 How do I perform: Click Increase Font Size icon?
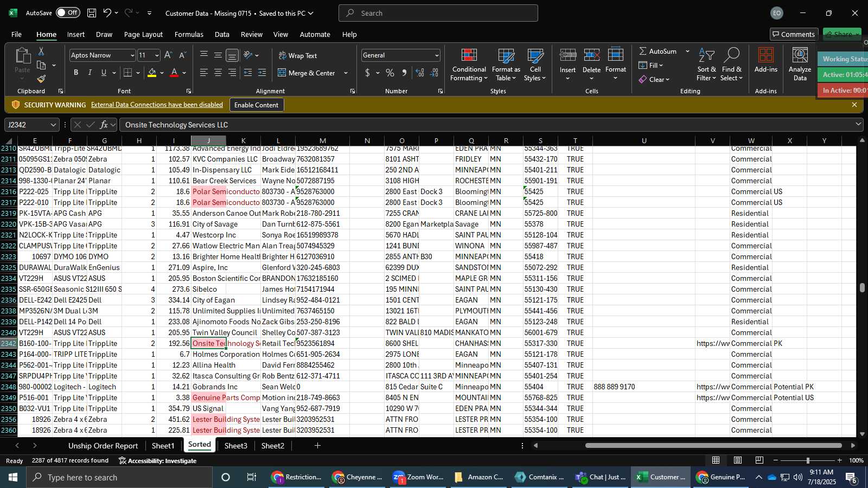168,55
